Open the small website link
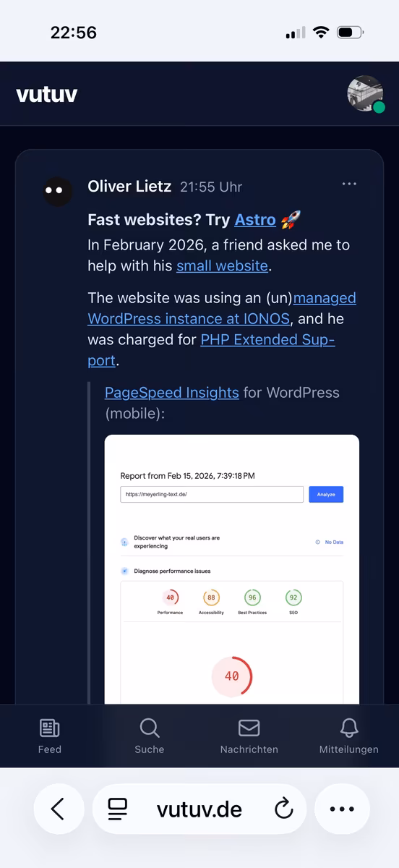 222,265
